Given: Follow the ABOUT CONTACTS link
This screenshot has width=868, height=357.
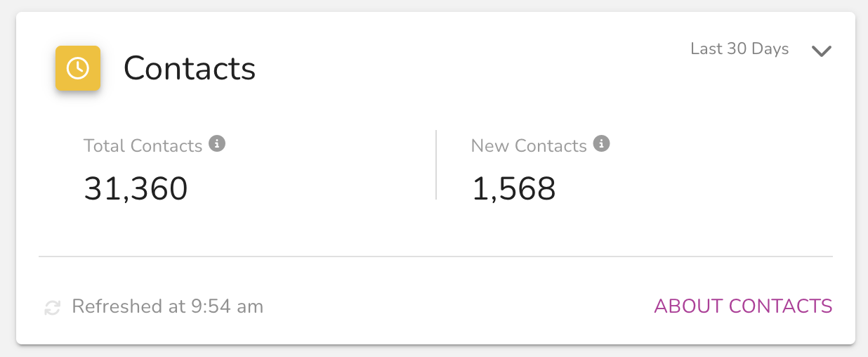Looking at the screenshot, I should (x=743, y=306).
